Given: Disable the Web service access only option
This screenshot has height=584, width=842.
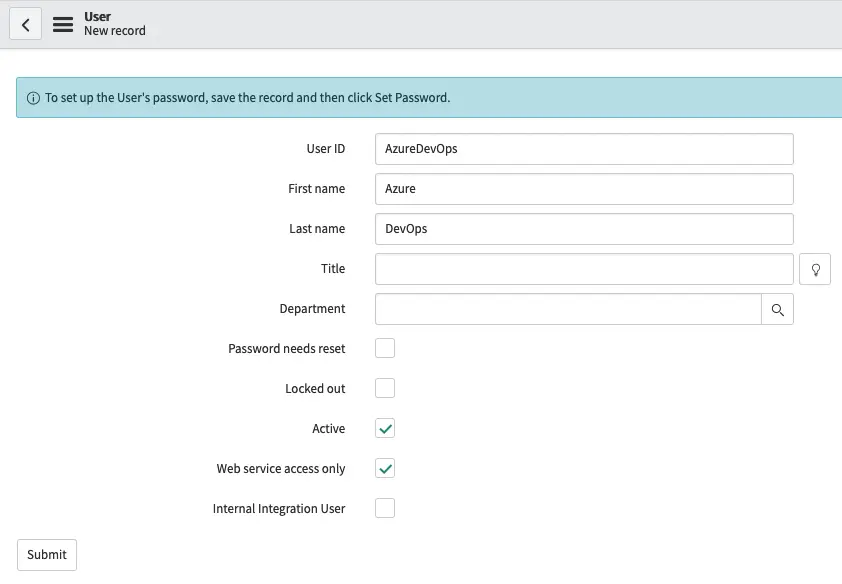Looking at the screenshot, I should pyautogui.click(x=385, y=468).
